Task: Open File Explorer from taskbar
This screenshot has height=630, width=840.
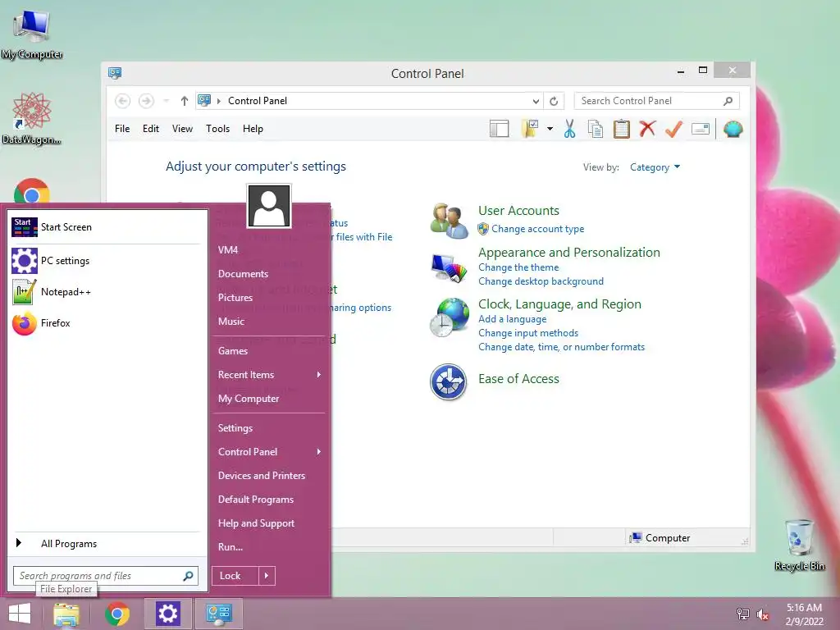Action: [66, 614]
